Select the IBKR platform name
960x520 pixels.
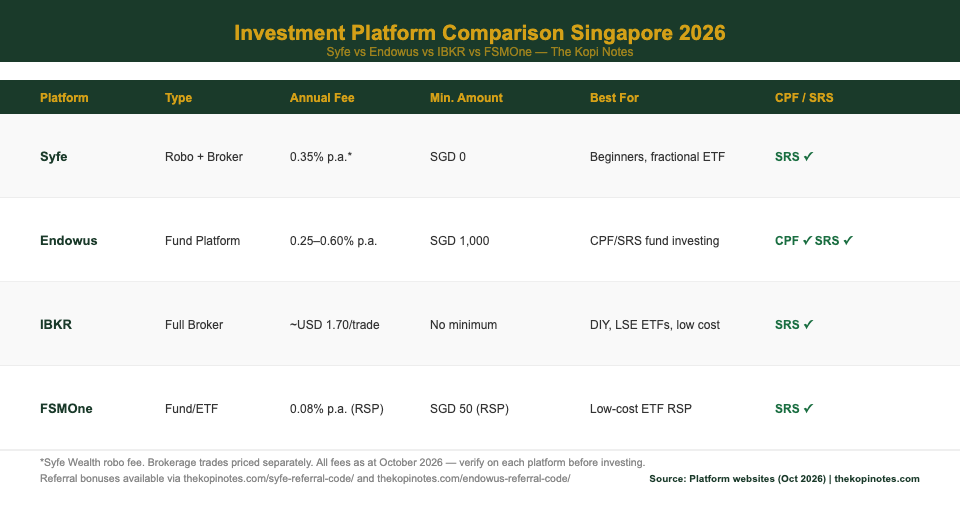[56, 325]
